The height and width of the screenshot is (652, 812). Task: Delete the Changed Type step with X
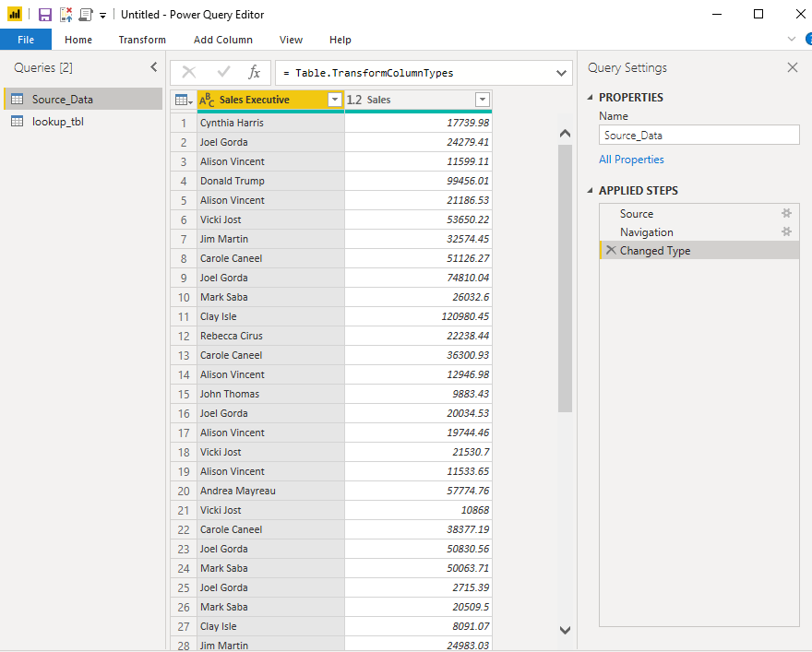(x=611, y=251)
